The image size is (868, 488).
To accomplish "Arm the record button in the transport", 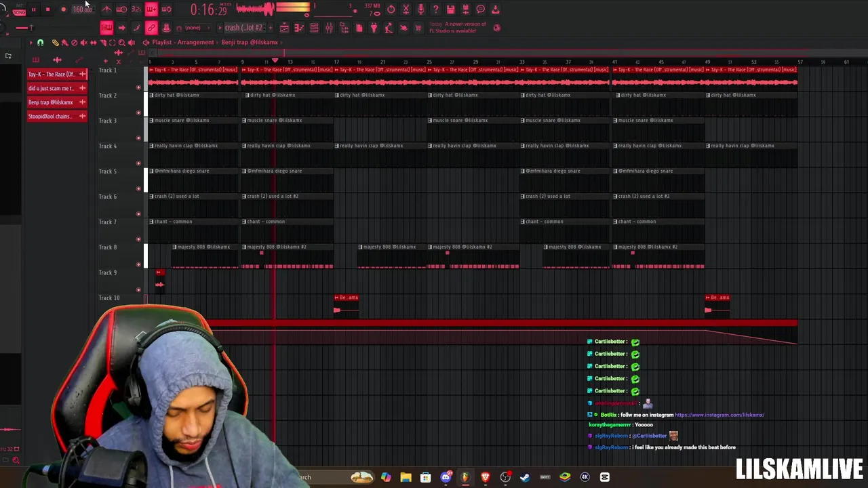I will (x=63, y=9).
